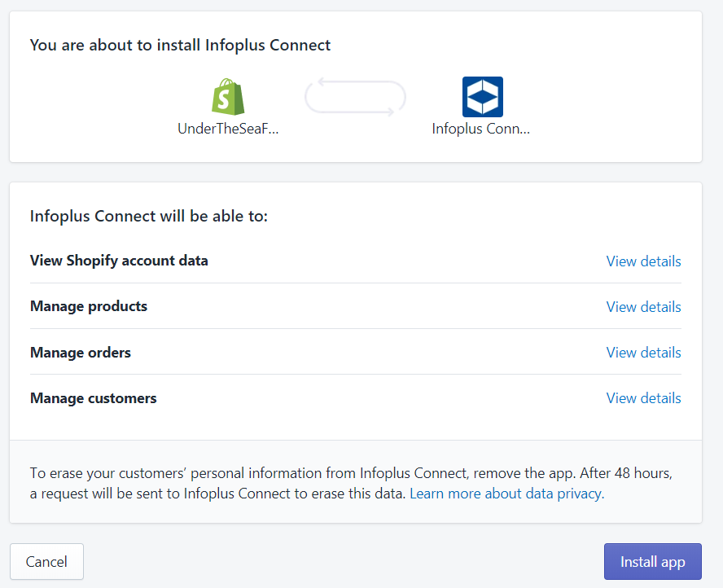Select the 'Manage orders' permission text
Image resolution: width=723 pixels, height=588 pixels.
(x=81, y=353)
